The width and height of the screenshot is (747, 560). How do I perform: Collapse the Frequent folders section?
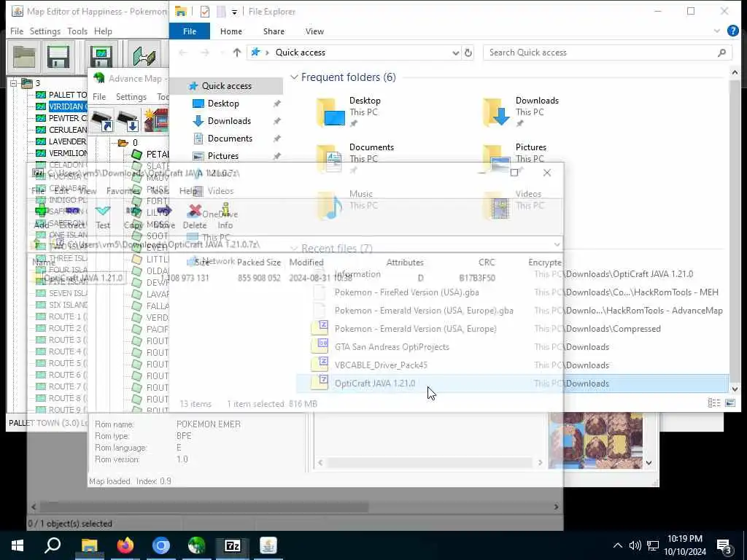[x=294, y=77]
